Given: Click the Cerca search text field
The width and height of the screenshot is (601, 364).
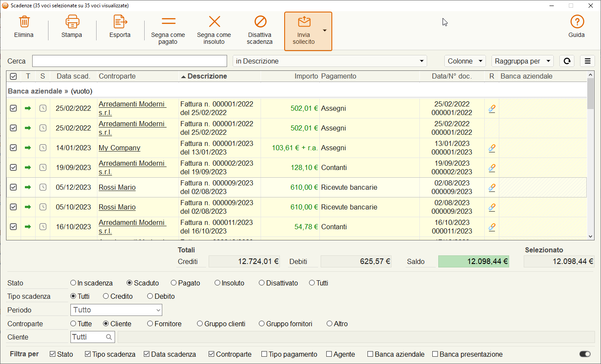Looking at the screenshot, I should point(130,61).
